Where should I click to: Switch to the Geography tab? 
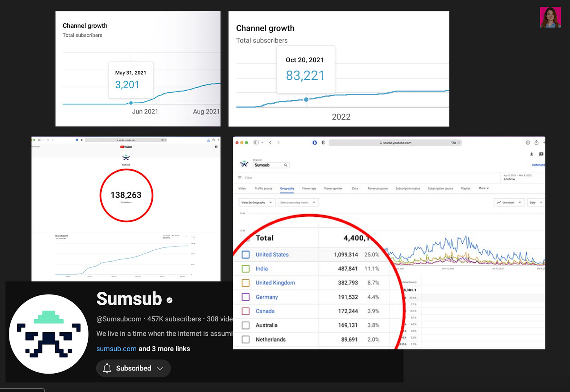tap(287, 189)
